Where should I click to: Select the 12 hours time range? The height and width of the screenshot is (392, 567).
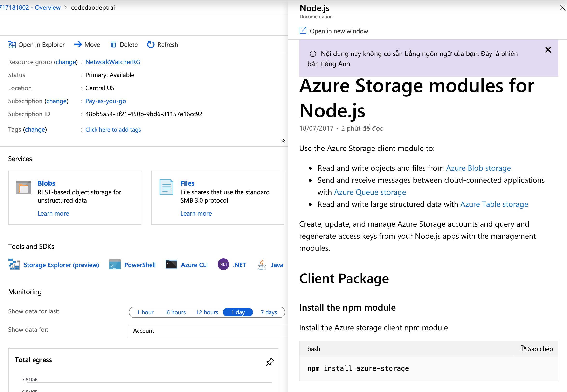pos(207,312)
